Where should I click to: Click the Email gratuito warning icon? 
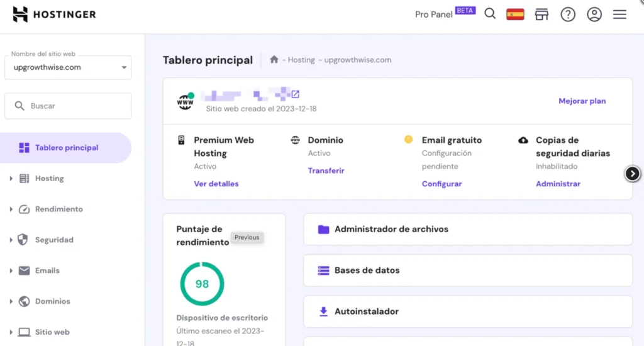point(408,139)
